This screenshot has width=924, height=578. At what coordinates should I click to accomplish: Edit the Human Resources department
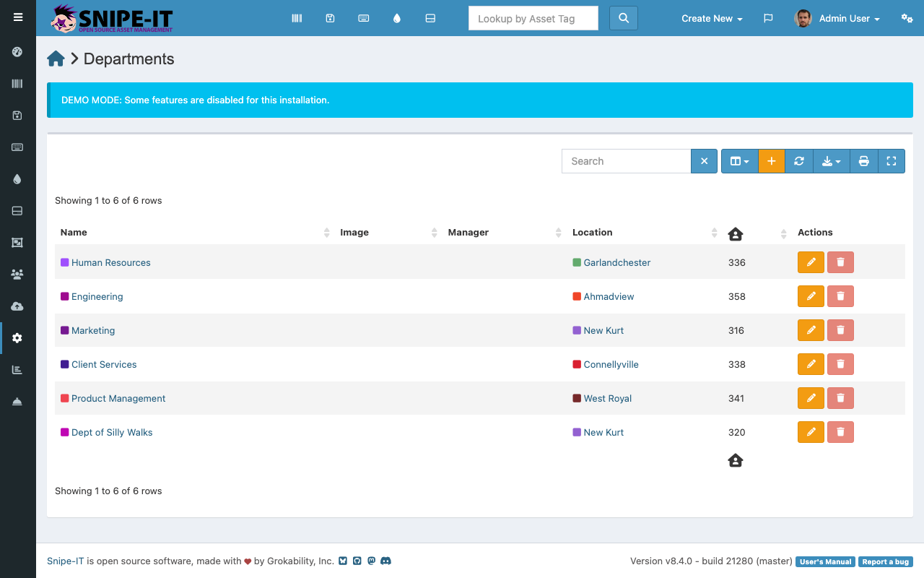click(x=811, y=262)
